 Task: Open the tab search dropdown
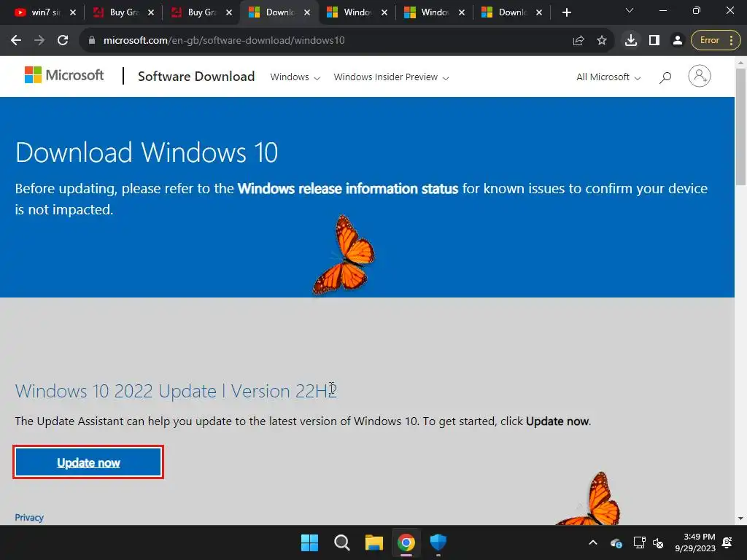click(630, 10)
